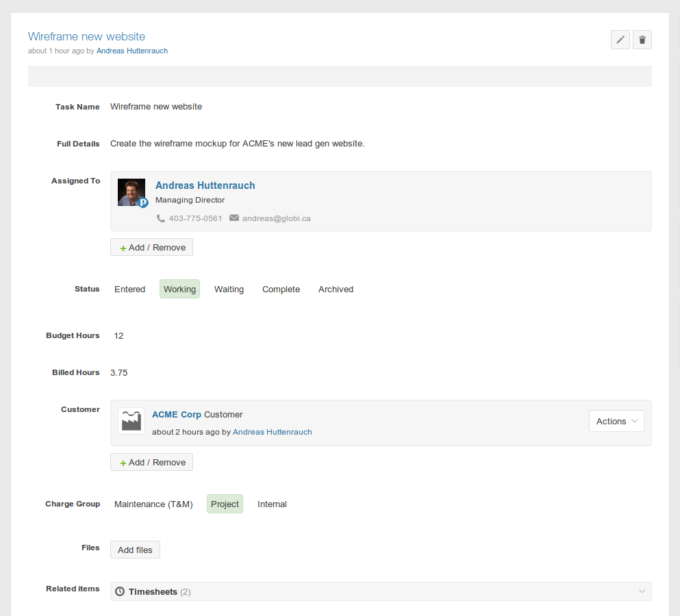680x616 pixels.
Task: Set status to Entered
Action: [129, 290]
